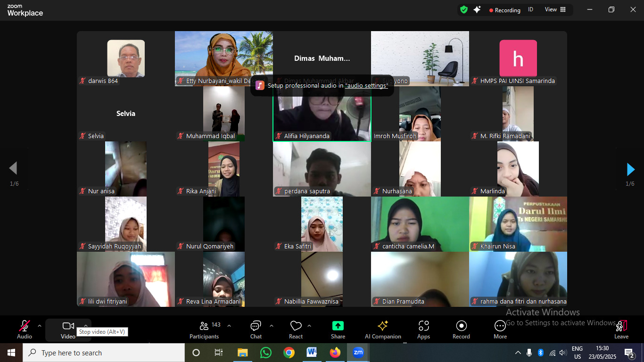Open volume control in system tray

[x=563, y=353]
